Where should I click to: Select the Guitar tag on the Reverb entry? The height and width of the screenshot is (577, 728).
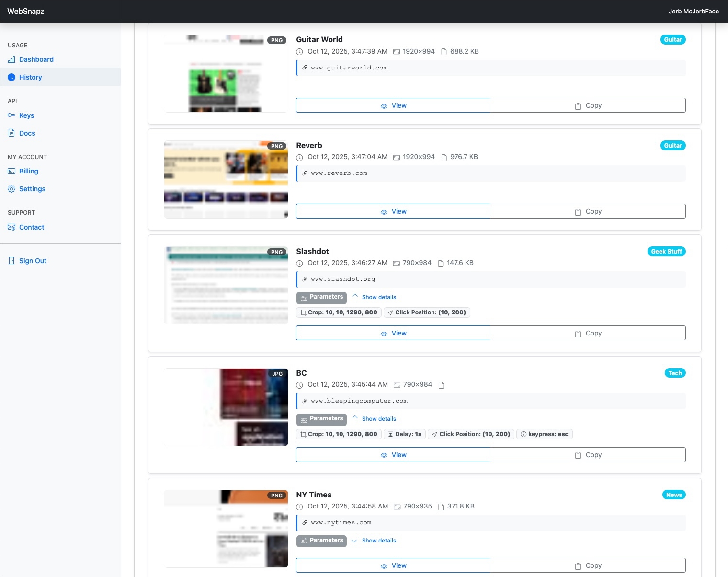[673, 145]
